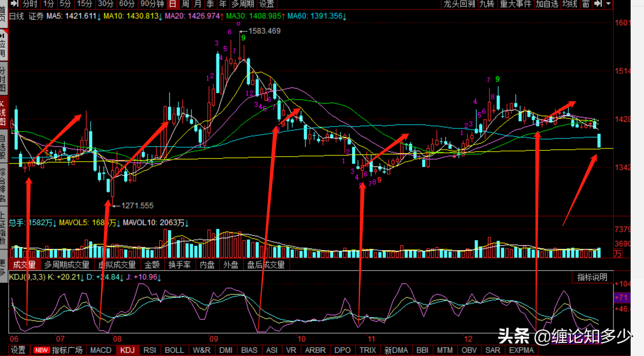Click 加自选 to add to watchlist
The image size is (644, 356).
coord(547,4)
